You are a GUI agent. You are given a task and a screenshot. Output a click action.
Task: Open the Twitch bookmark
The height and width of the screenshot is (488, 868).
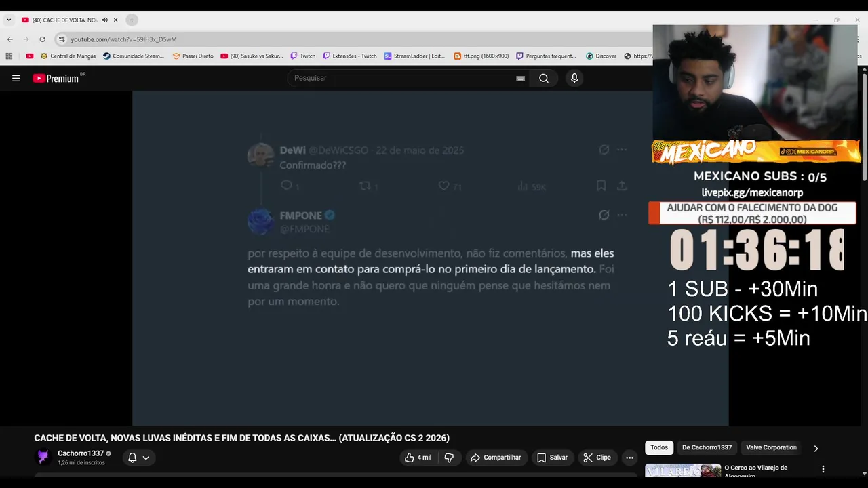[303, 56]
